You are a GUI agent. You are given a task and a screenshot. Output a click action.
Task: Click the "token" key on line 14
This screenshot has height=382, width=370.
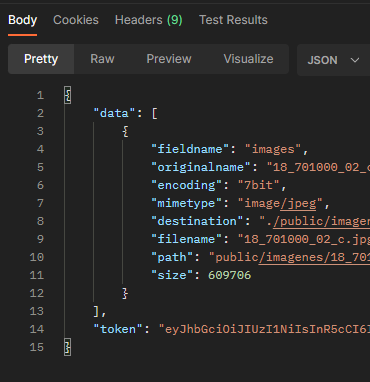click(x=118, y=329)
